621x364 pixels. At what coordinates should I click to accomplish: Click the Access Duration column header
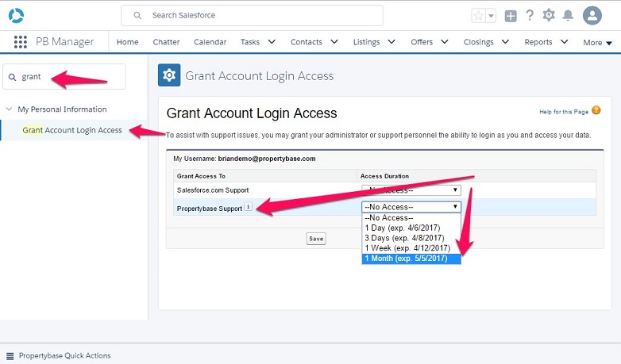click(384, 176)
